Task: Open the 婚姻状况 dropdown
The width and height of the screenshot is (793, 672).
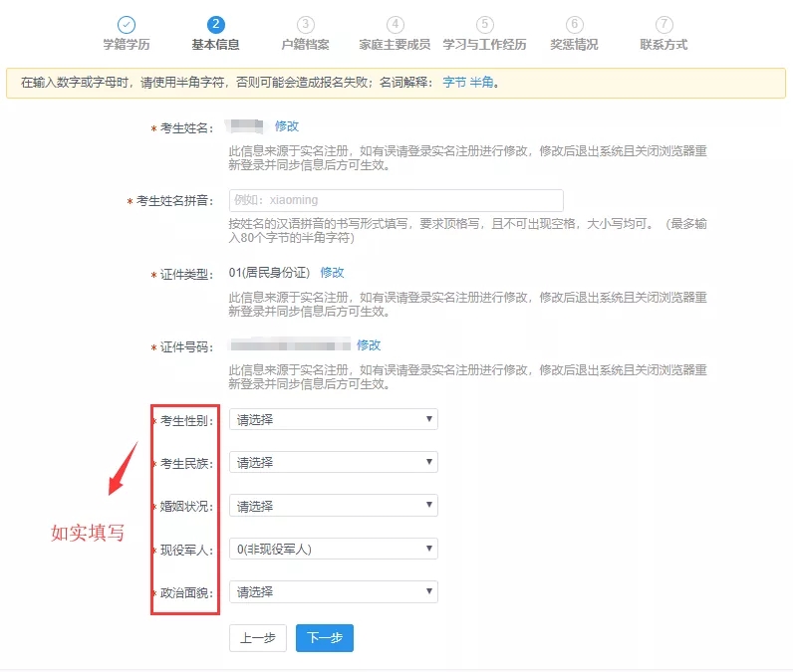Action: (x=333, y=506)
